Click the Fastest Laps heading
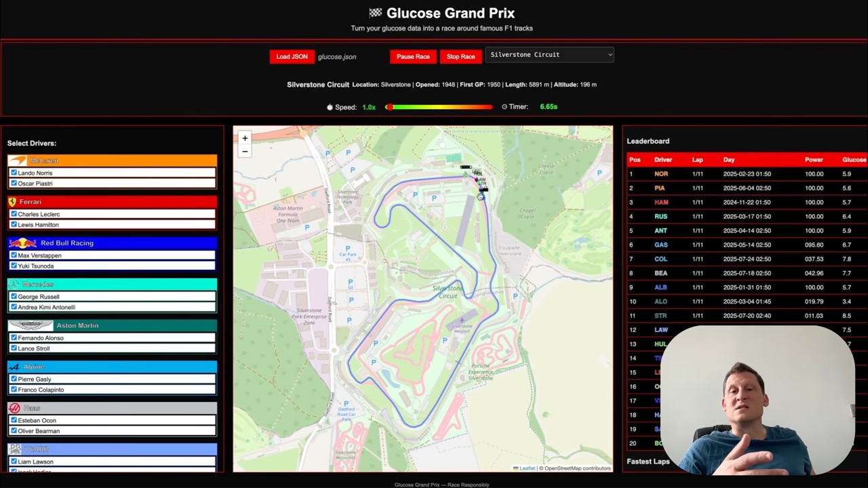Viewport: 868px width, 488px height. pyautogui.click(x=648, y=462)
